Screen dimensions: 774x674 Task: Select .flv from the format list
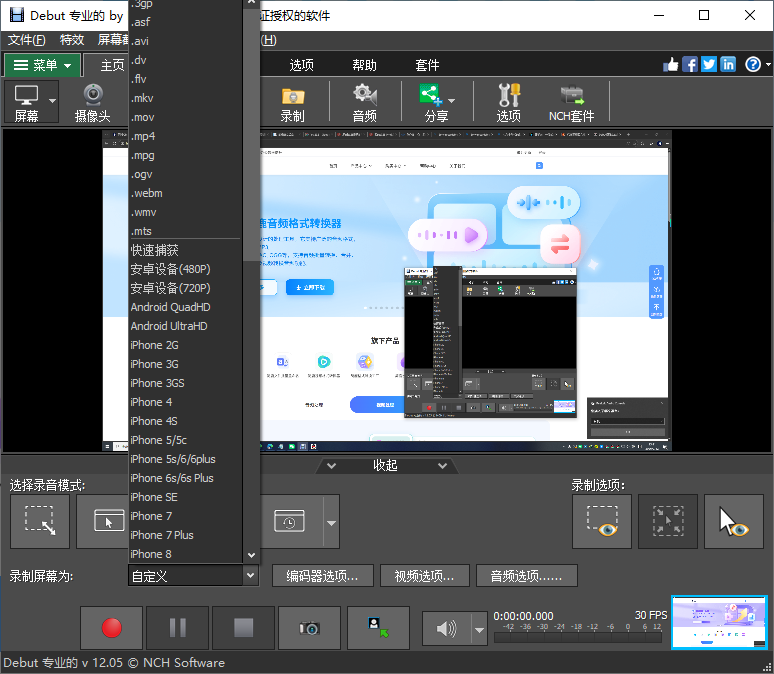(x=186, y=79)
